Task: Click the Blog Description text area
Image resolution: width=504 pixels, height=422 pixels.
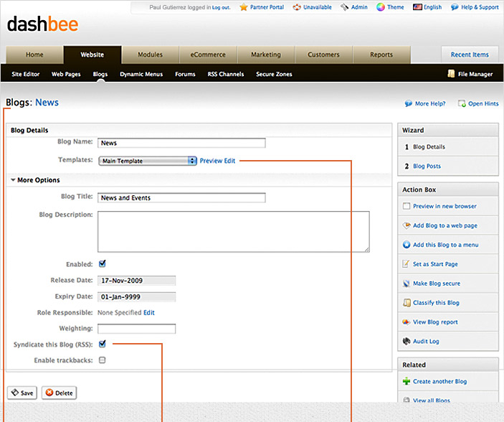Action: 234,231
